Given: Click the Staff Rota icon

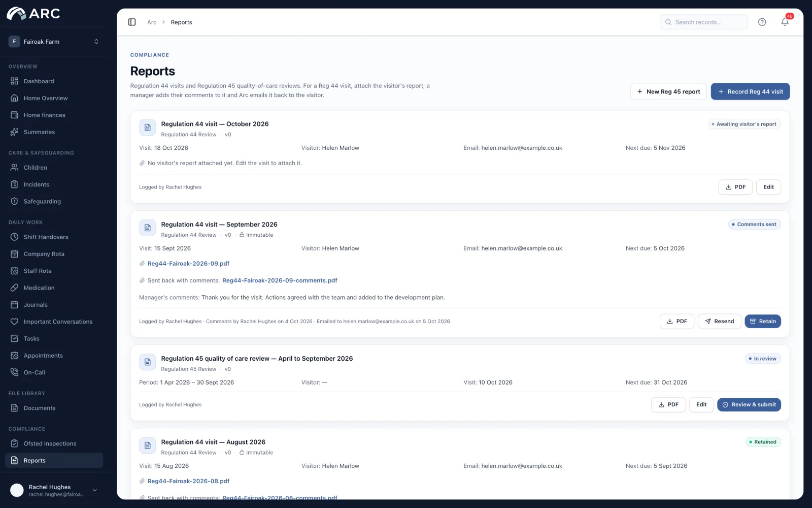Looking at the screenshot, I should [14, 271].
